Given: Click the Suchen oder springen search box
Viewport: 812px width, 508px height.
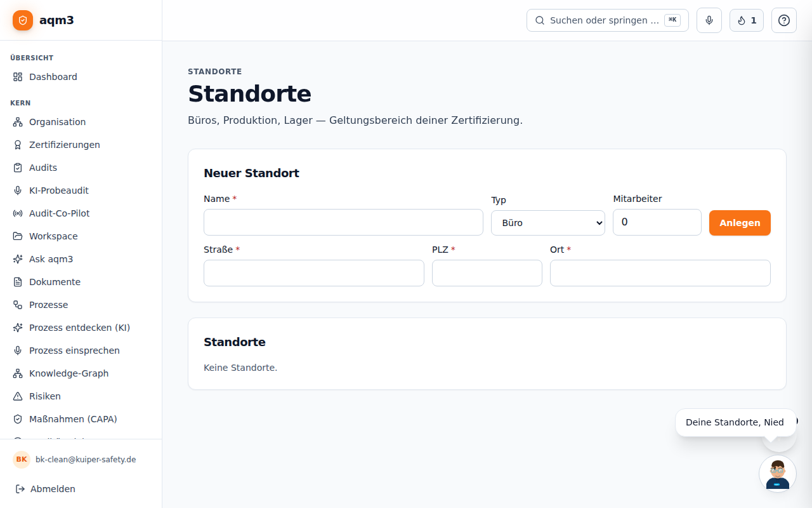Looking at the screenshot, I should (x=608, y=20).
